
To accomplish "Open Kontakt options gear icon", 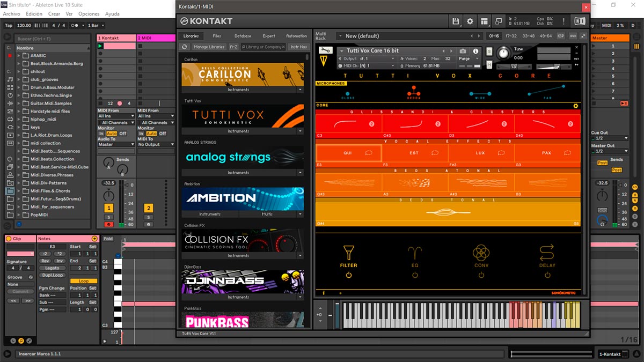I will 470,21.
